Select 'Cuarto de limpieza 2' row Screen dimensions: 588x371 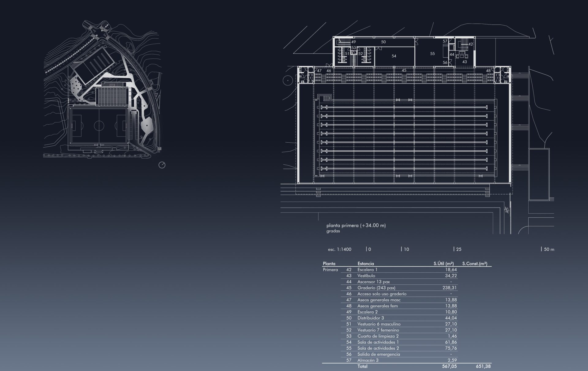(399, 336)
